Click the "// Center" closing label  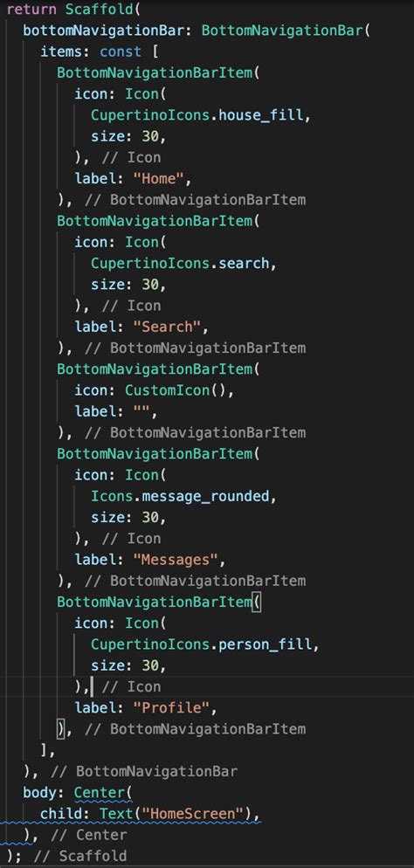coord(88,835)
